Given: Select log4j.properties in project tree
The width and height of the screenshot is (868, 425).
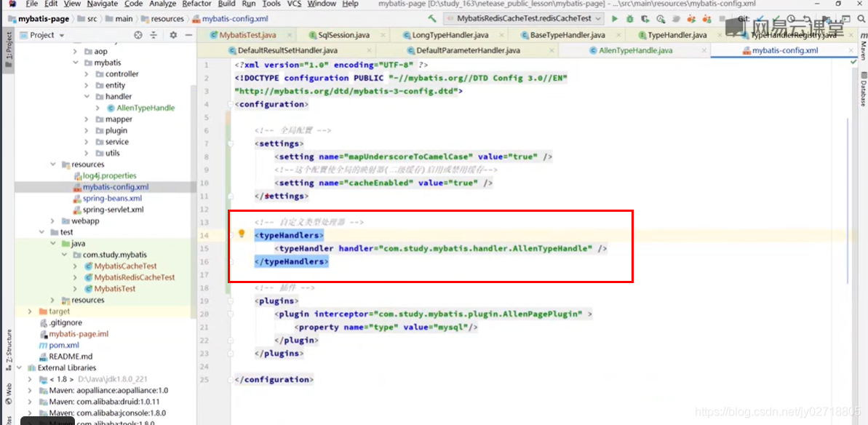Looking at the screenshot, I should [x=109, y=175].
